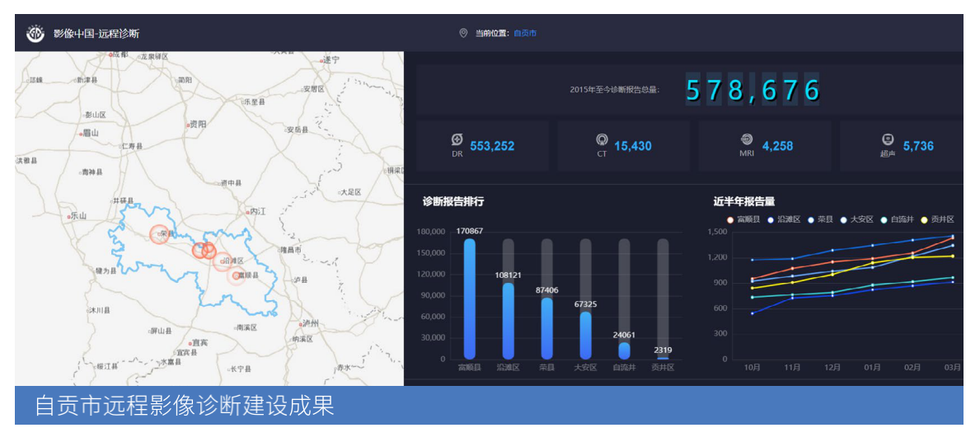
Task: Click the 富顺县 ripple marker on map
Action: 237,275
